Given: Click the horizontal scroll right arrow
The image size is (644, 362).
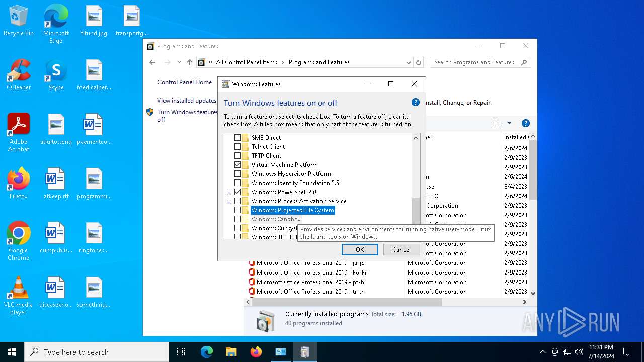Looking at the screenshot, I should [525, 302].
